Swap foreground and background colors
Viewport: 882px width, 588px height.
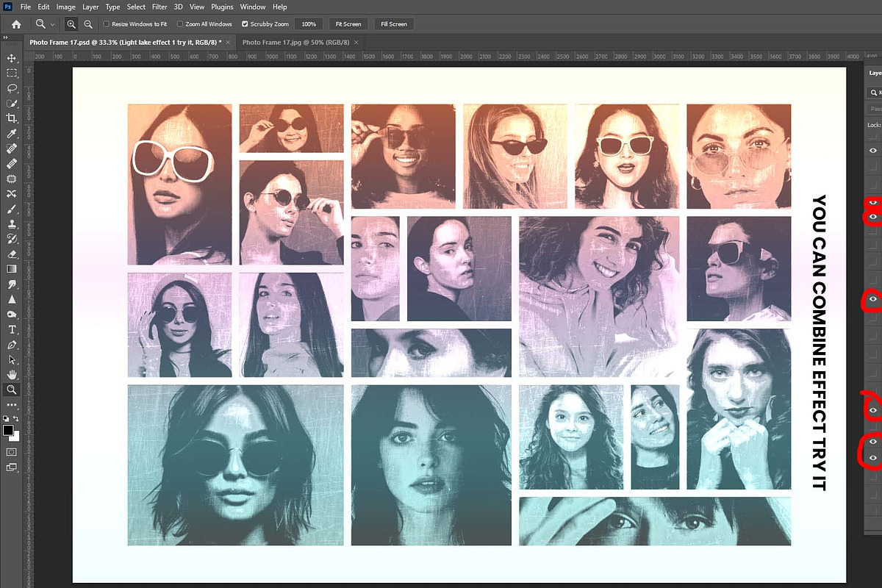[x=16, y=418]
